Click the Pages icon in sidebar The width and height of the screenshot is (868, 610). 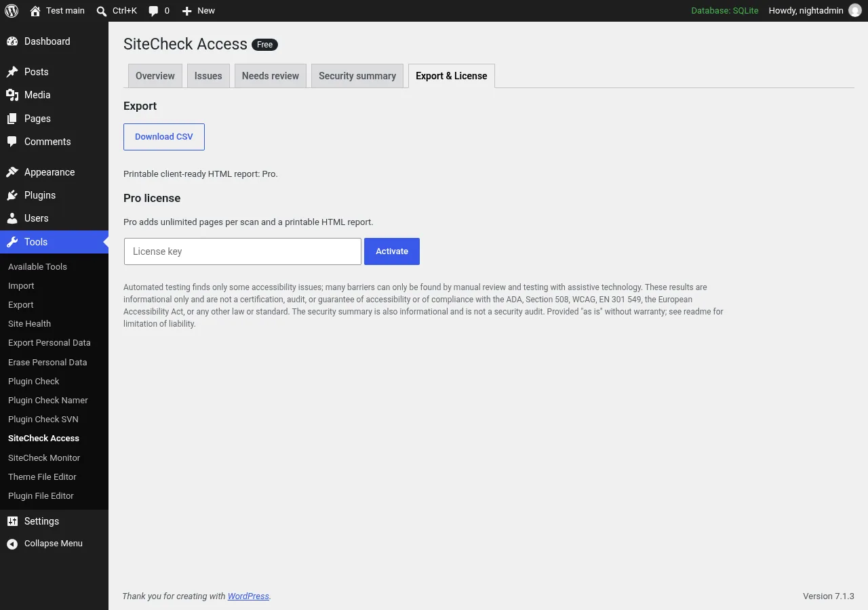(x=12, y=119)
